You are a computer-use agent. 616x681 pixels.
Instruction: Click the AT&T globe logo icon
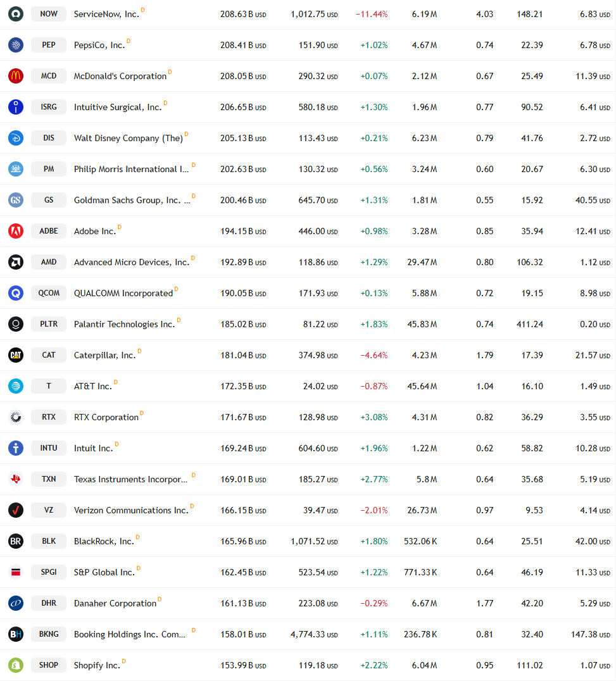16,386
